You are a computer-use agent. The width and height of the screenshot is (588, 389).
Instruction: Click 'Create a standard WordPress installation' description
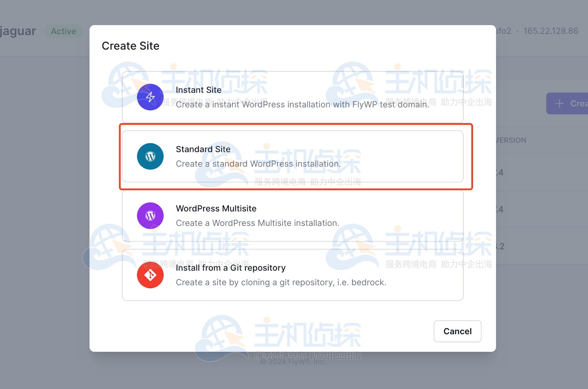pyautogui.click(x=258, y=164)
